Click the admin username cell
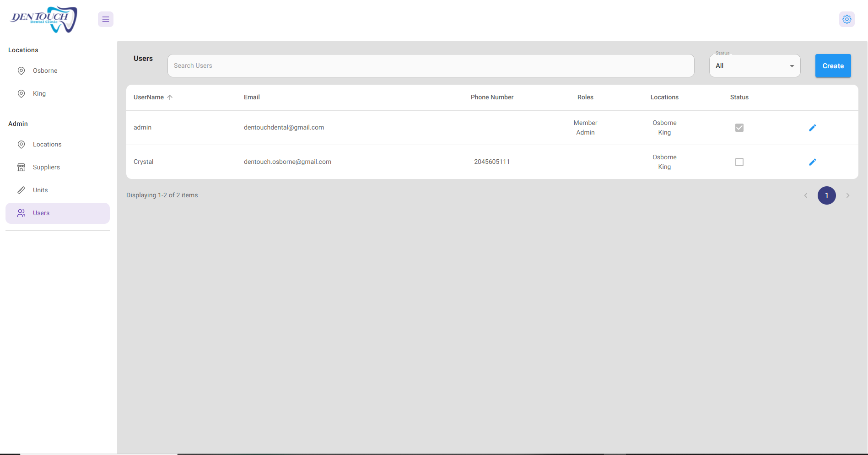 pos(142,128)
